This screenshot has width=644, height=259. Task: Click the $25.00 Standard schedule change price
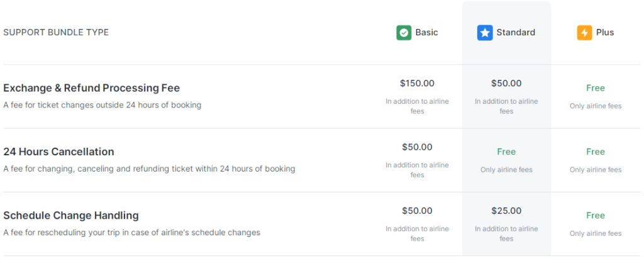click(x=506, y=211)
